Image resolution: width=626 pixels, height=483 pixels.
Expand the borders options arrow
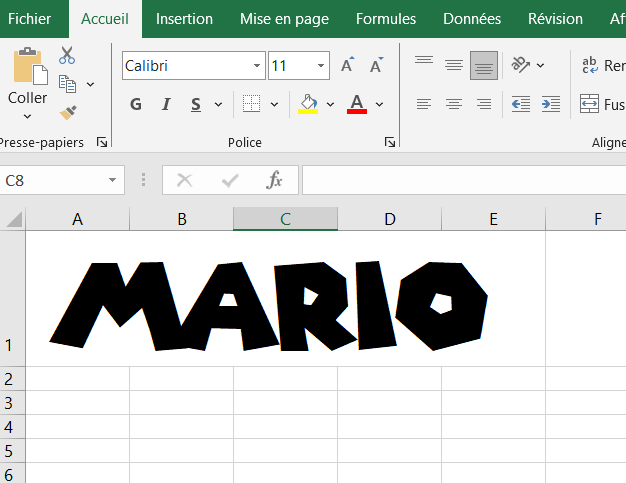(274, 105)
